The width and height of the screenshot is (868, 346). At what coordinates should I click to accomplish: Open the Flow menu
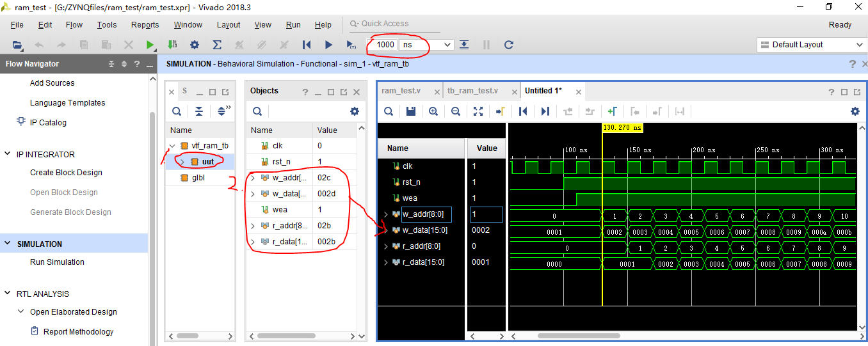point(74,25)
